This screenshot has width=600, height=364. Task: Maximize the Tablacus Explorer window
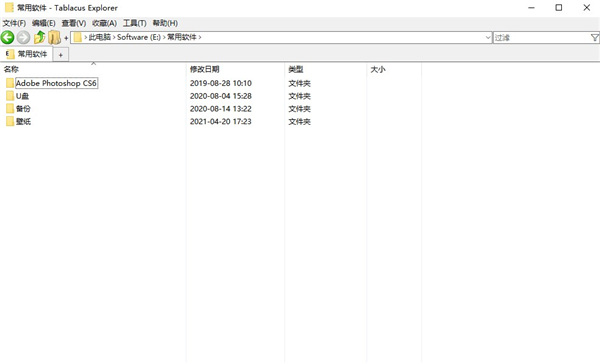[559, 8]
